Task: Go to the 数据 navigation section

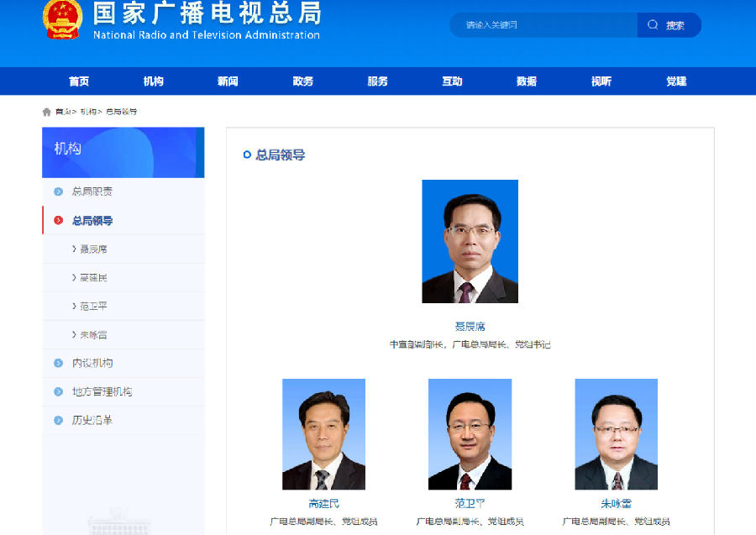Action: tap(527, 81)
